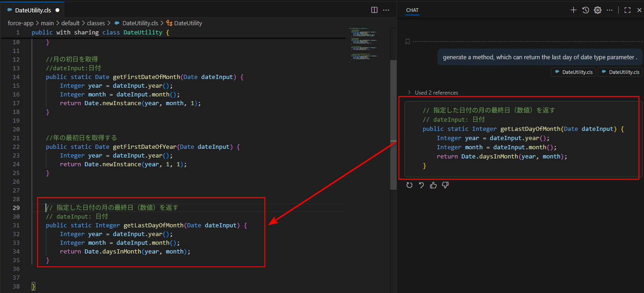This screenshot has width=644, height=293.
Task: Open first DateUtility.cls reference chip
Action: tap(574, 72)
